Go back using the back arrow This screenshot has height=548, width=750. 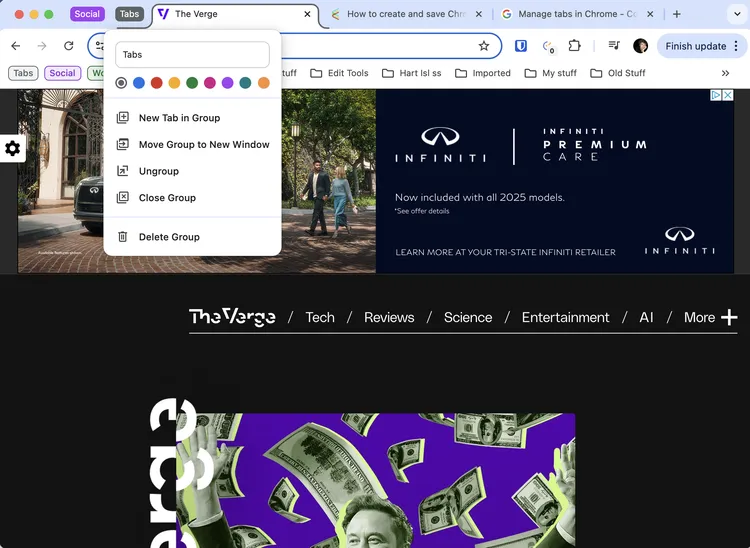(x=16, y=46)
